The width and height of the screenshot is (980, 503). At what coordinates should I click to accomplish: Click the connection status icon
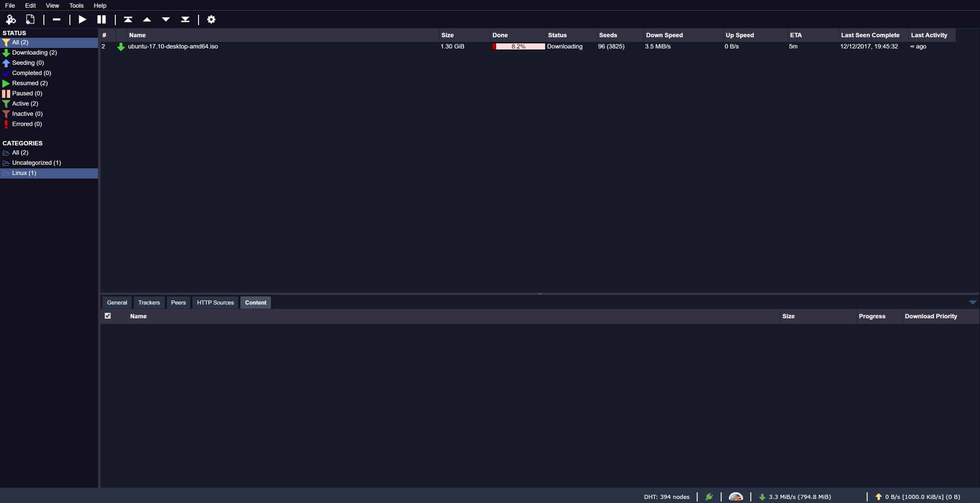[x=709, y=496]
